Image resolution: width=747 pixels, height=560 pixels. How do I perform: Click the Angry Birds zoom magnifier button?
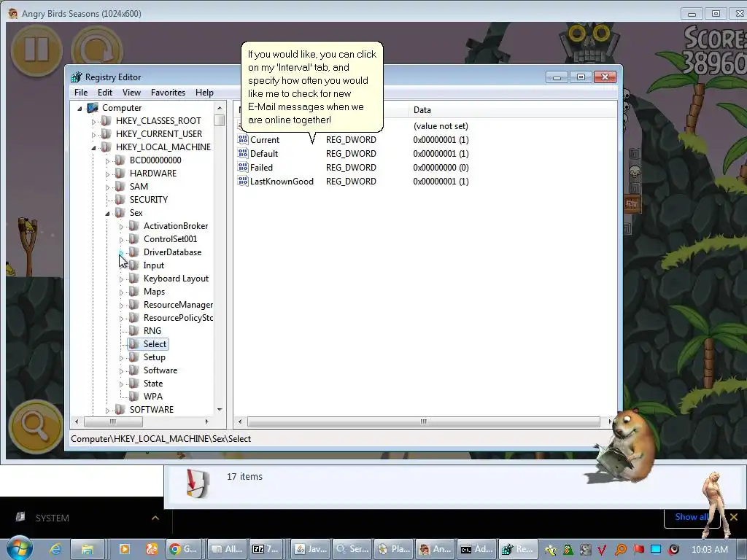click(35, 426)
